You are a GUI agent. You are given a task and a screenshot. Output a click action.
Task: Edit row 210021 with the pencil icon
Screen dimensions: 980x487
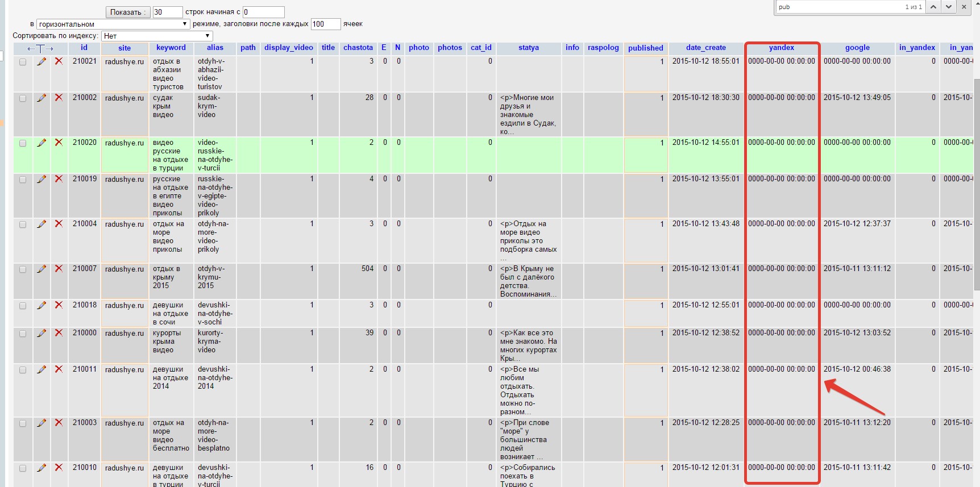(41, 61)
